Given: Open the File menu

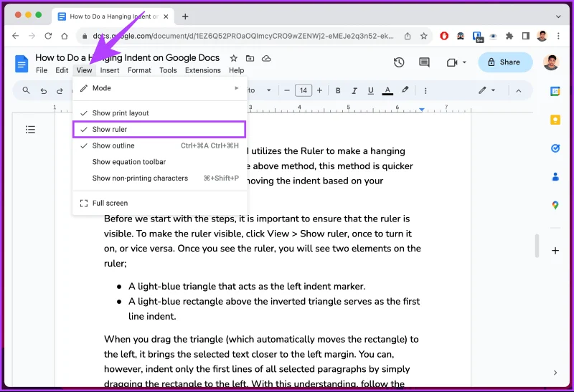Looking at the screenshot, I should coord(42,70).
